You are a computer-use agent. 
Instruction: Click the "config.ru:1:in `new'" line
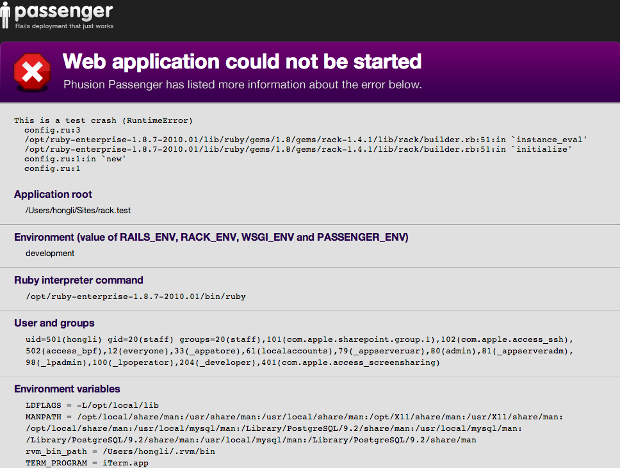pos(75,159)
